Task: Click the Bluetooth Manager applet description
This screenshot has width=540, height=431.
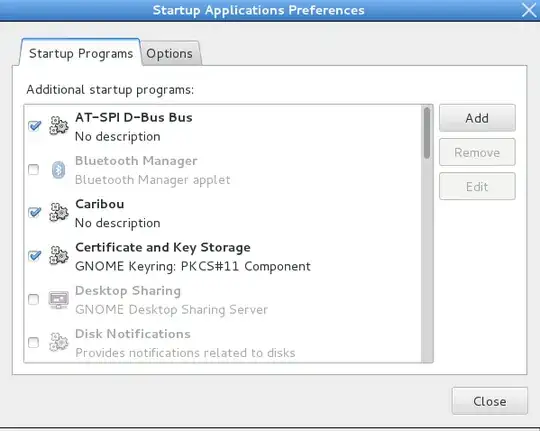Action: (x=153, y=180)
